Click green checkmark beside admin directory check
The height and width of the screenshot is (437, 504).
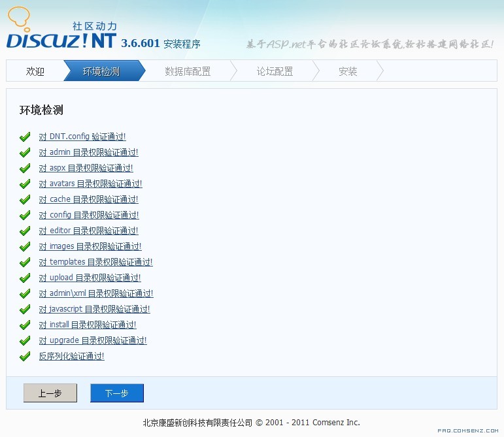click(25, 153)
